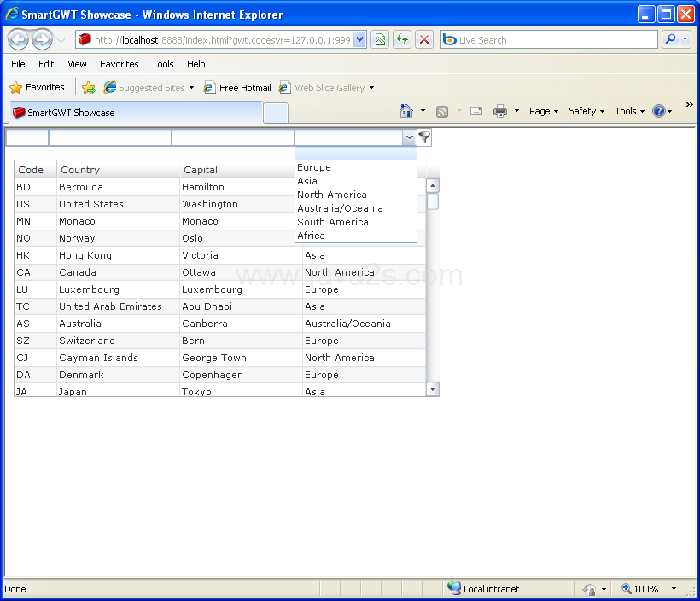Screen dimensions: 700x601
Task: Click the red Stop loading icon
Action: [x=424, y=40]
